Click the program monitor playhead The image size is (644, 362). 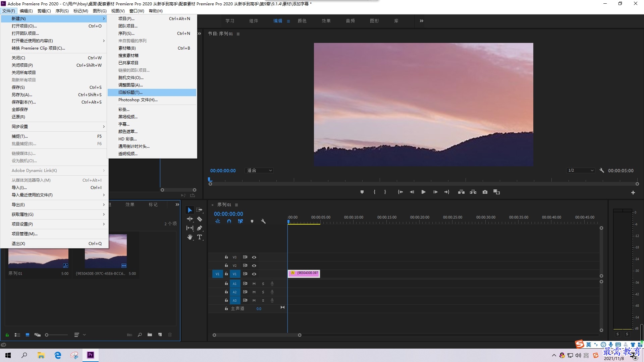(x=210, y=180)
